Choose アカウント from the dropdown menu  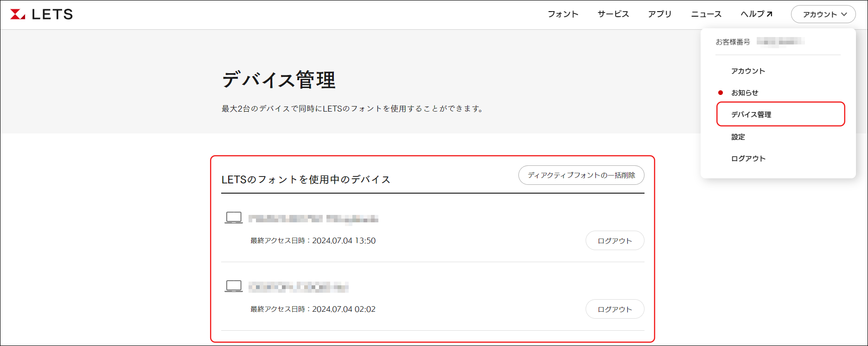(x=748, y=71)
